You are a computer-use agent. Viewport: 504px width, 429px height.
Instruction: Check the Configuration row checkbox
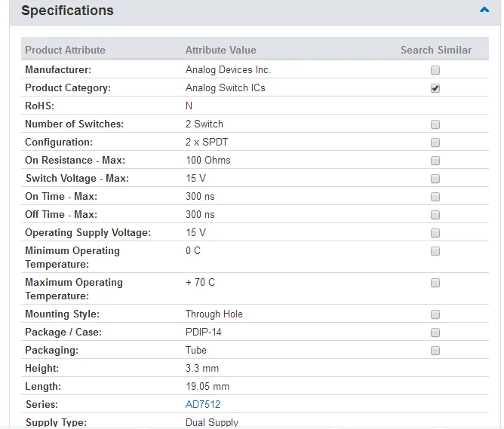click(x=435, y=142)
